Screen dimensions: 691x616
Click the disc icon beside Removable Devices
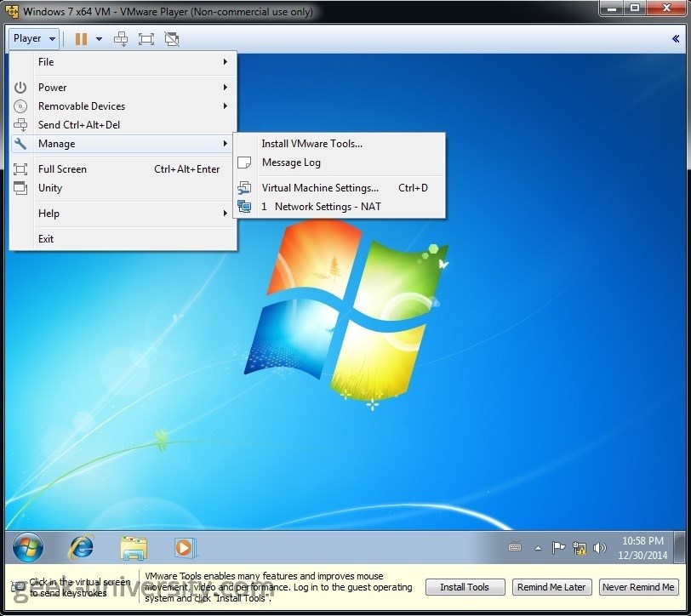point(20,106)
